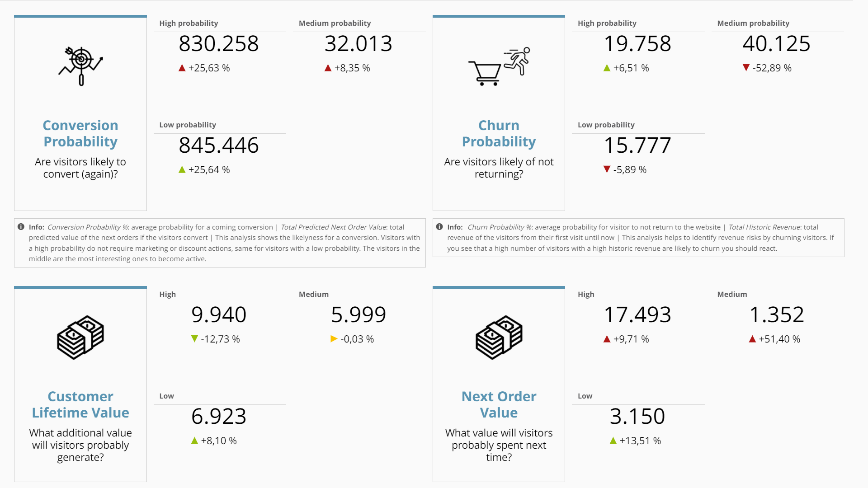This screenshot has width=868, height=488.
Task: Select the Customer Lifetime Value money stack icon
Action: coord(80,337)
